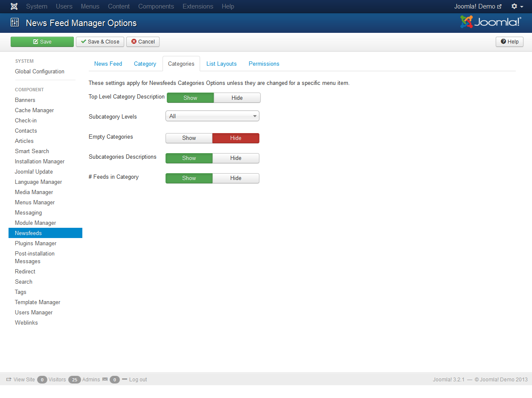532x398 pixels.
Task: Click the Help question mark button
Action: click(509, 42)
